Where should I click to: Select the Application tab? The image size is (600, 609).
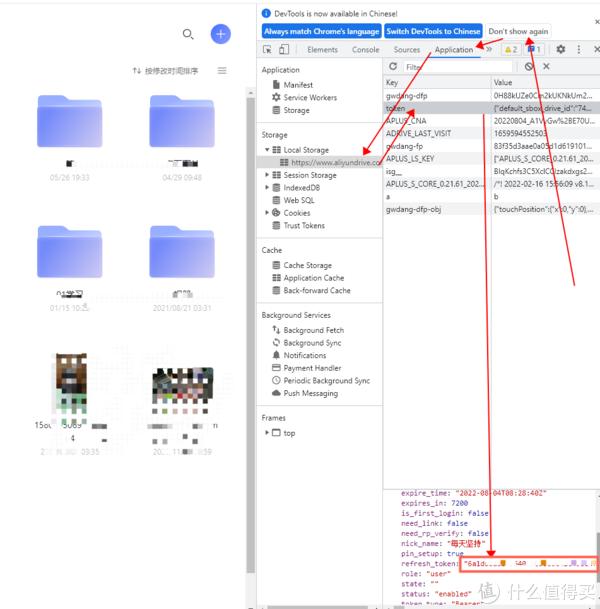click(454, 50)
